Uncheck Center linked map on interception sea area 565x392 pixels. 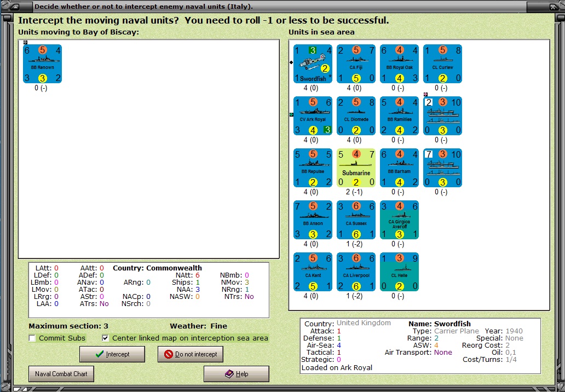pyautogui.click(x=105, y=338)
